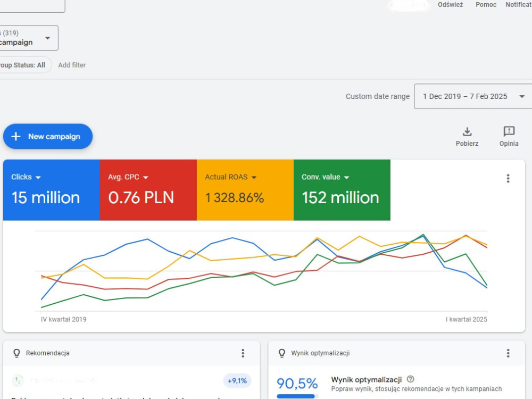Click the 90,5% optimization score value
The width and height of the screenshot is (532, 399).
pos(297,384)
